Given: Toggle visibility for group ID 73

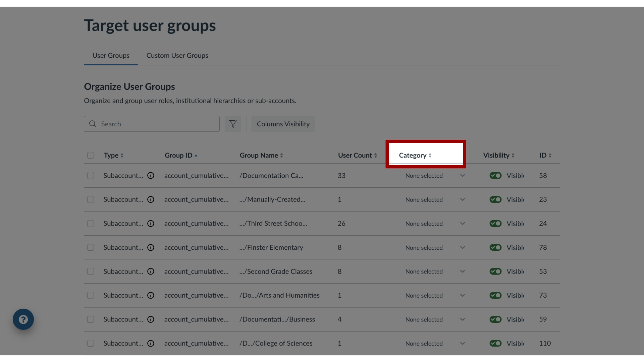Looking at the screenshot, I should [495, 295].
